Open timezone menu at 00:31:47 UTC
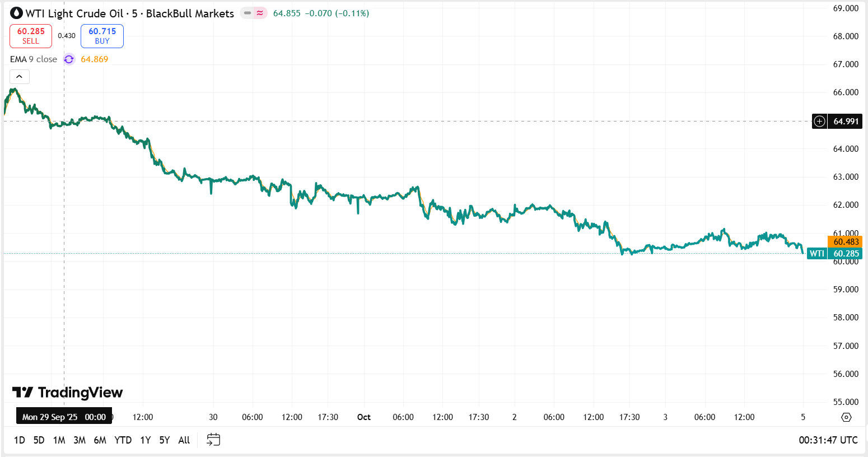The width and height of the screenshot is (868, 457). (828, 440)
